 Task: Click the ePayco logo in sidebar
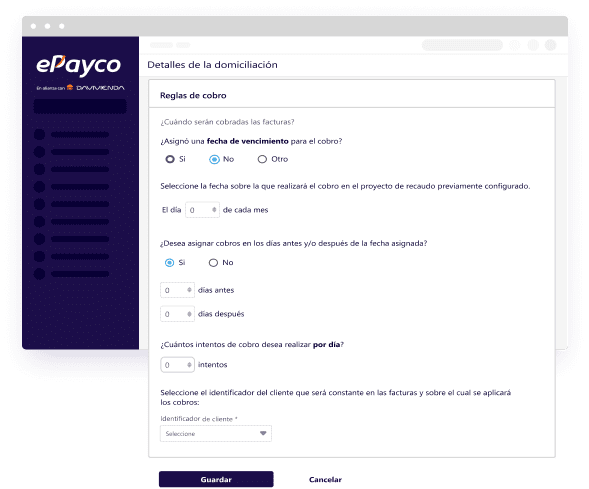pos(79,66)
